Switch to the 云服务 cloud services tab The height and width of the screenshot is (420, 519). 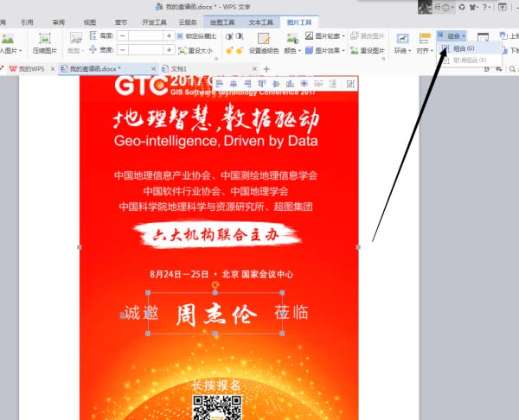(188, 22)
